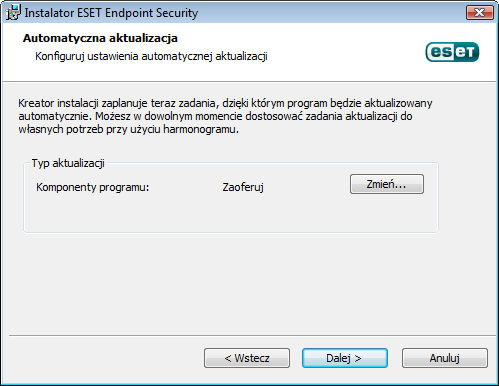499x386 pixels.
Task: Click the ESET logo in the header
Action: point(452,52)
